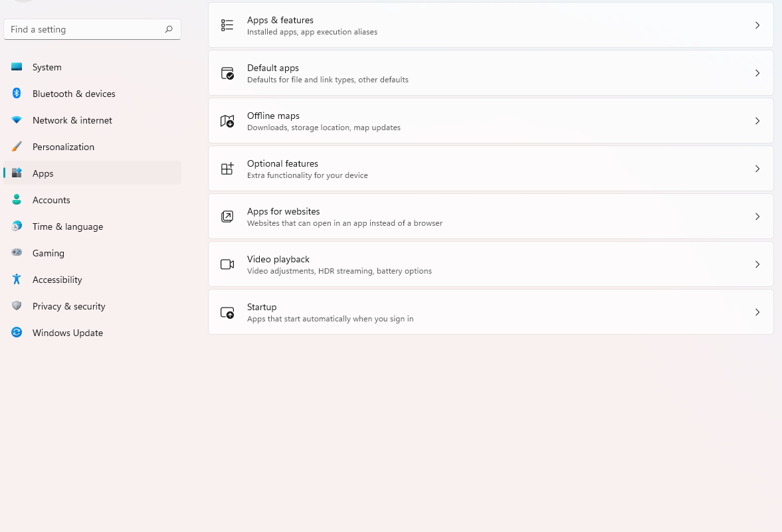The height and width of the screenshot is (532, 782).
Task: Open Startup via right chevron
Action: (x=757, y=312)
